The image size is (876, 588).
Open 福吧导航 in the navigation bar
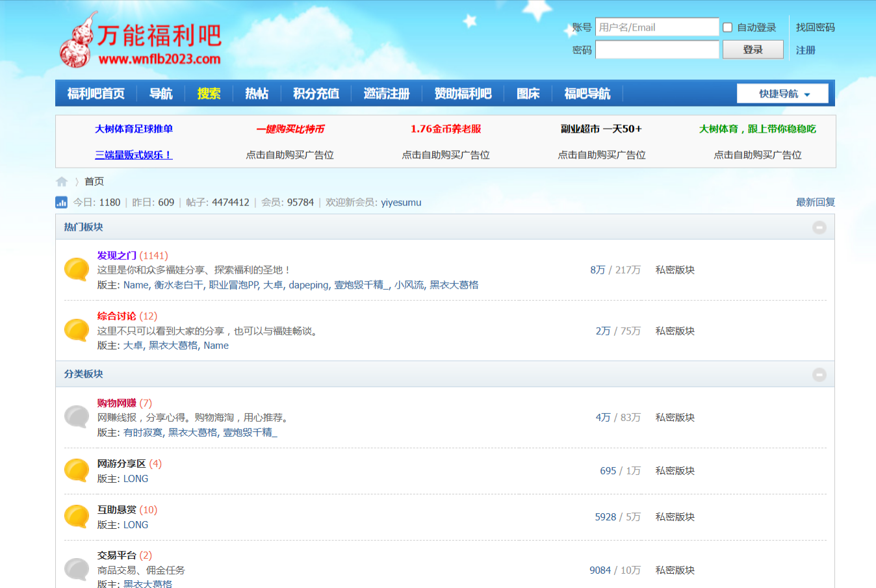coord(587,94)
